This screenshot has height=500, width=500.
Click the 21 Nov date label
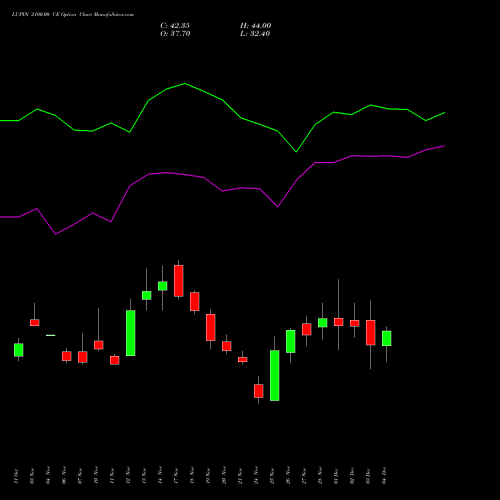point(240,476)
